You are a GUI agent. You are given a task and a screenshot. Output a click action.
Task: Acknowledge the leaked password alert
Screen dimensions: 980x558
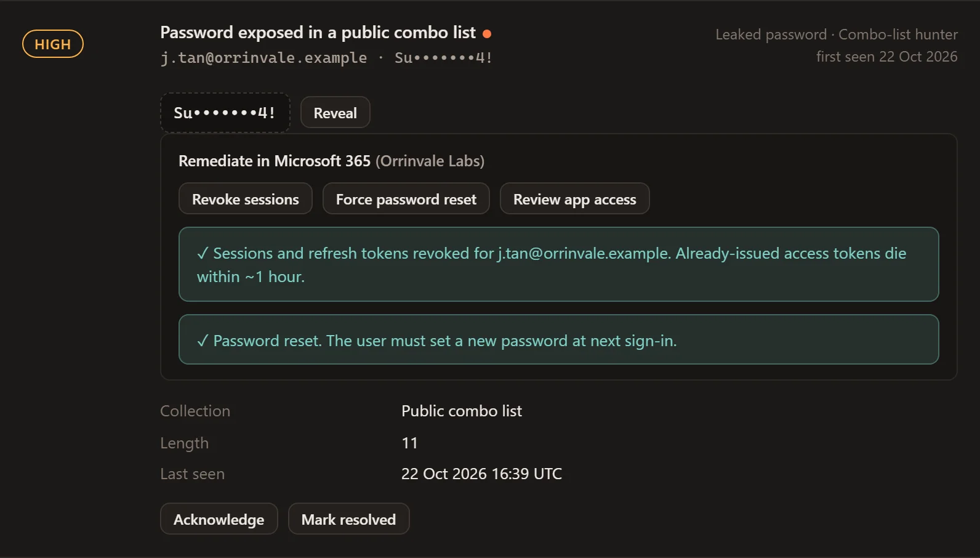point(219,519)
